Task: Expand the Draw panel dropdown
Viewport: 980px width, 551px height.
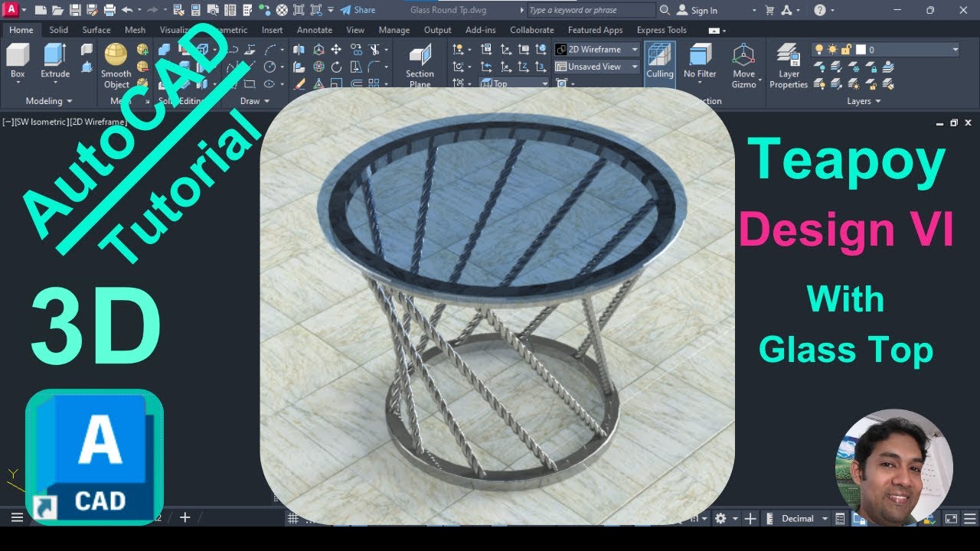Action: pos(255,101)
